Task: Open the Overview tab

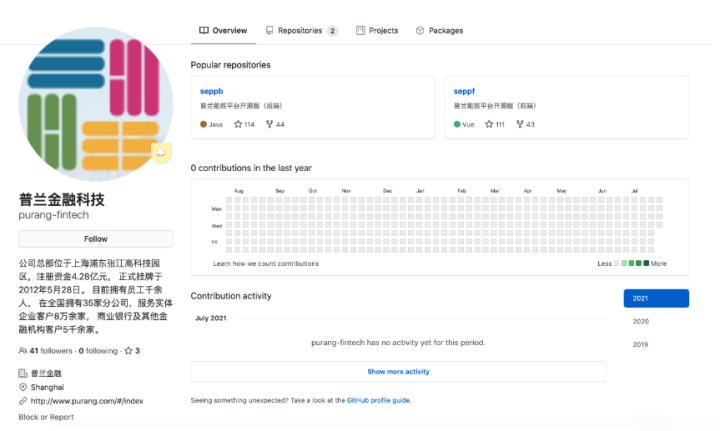Action: 223,31
